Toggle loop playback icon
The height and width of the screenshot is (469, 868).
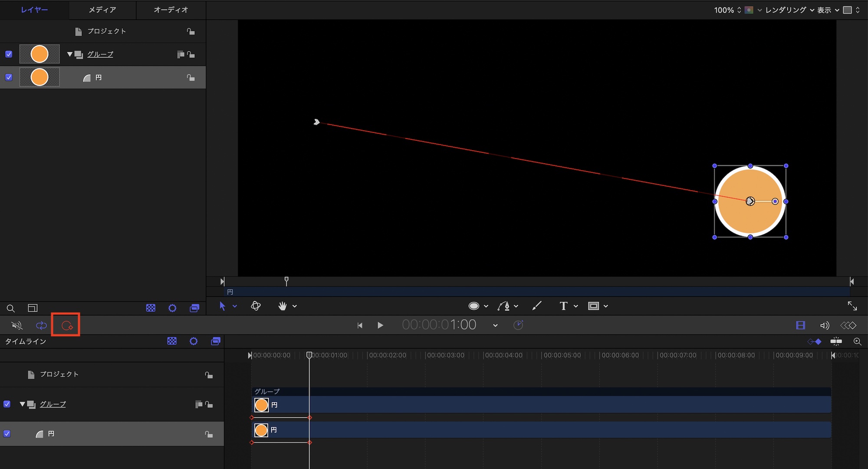[41, 325]
